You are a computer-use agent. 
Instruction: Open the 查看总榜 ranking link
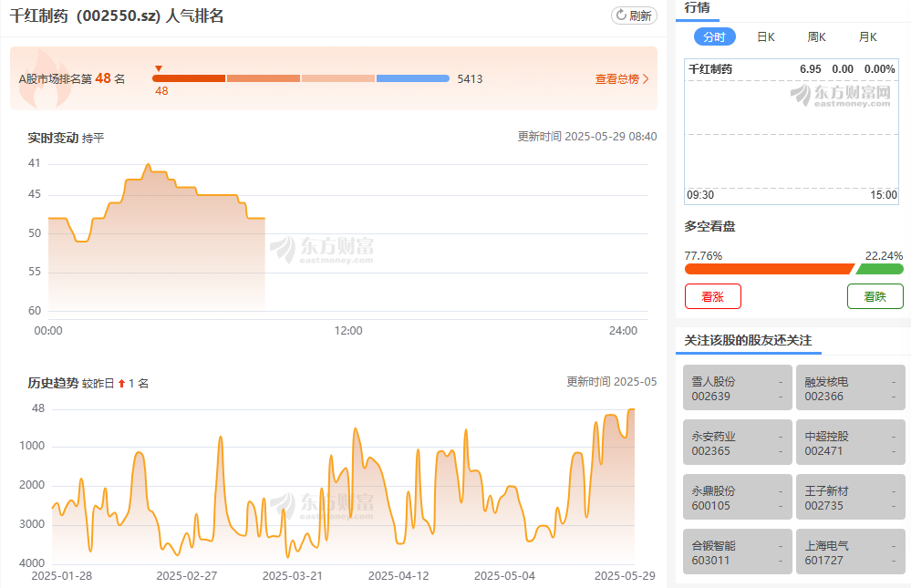pyautogui.click(x=622, y=79)
